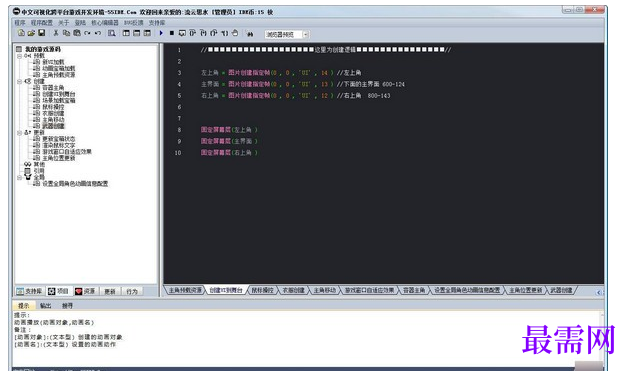
Task: Click the third window layout icon
Action: click(147, 33)
